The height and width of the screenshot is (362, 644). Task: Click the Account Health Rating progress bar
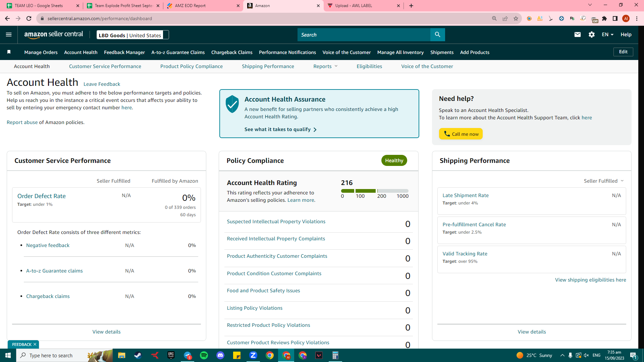(x=375, y=191)
